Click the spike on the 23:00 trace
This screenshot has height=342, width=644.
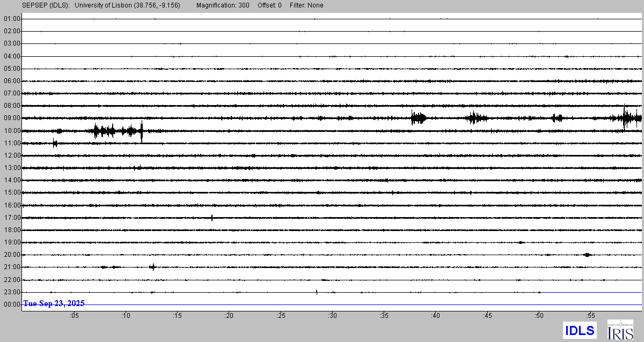[317, 292]
